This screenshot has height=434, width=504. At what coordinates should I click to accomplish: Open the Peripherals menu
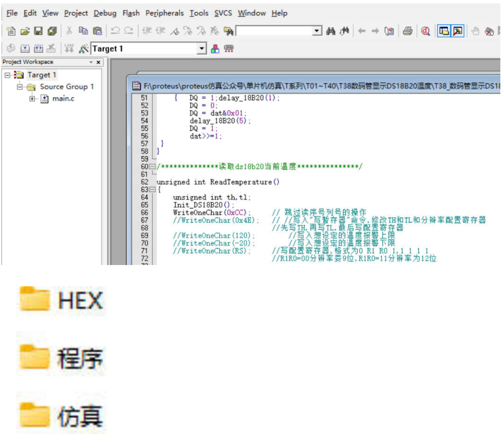[x=164, y=13]
